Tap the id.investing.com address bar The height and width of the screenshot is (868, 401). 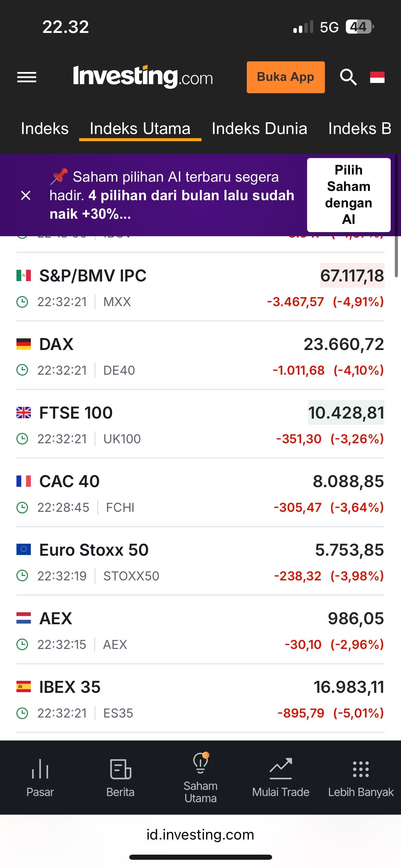tap(200, 835)
